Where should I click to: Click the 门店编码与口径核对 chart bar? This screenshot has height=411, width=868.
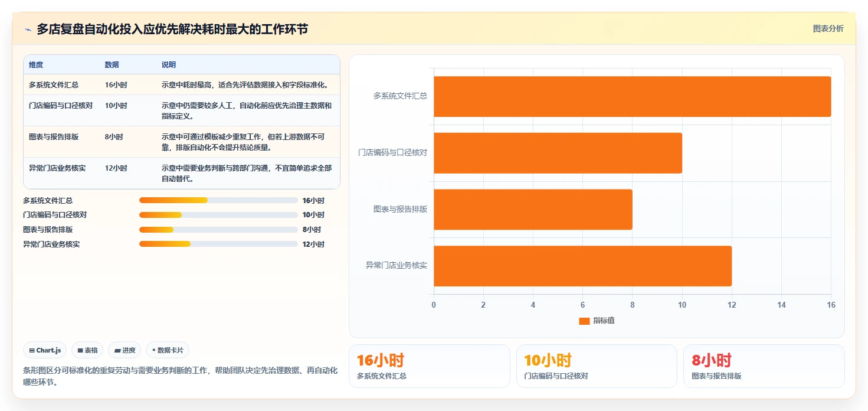[558, 153]
